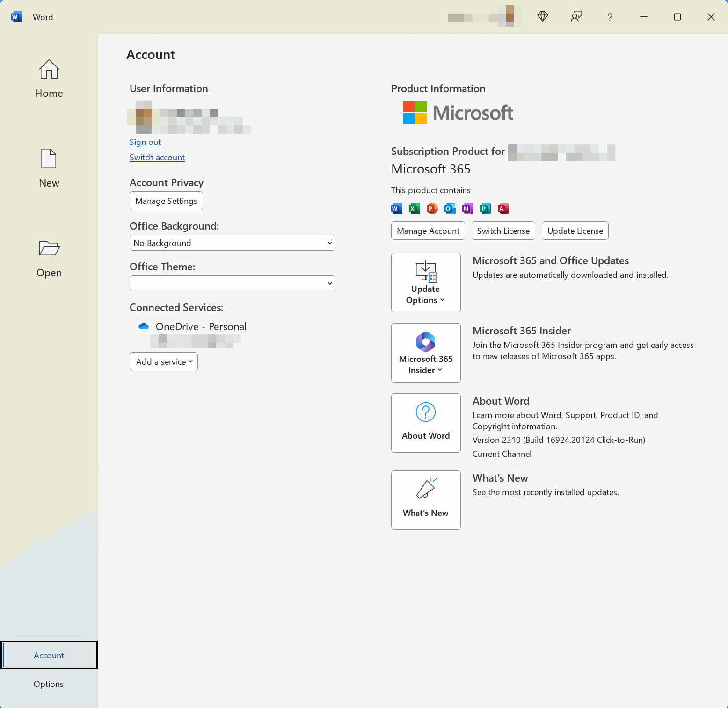Click the Update License button
This screenshot has width=728, height=708.
[575, 231]
